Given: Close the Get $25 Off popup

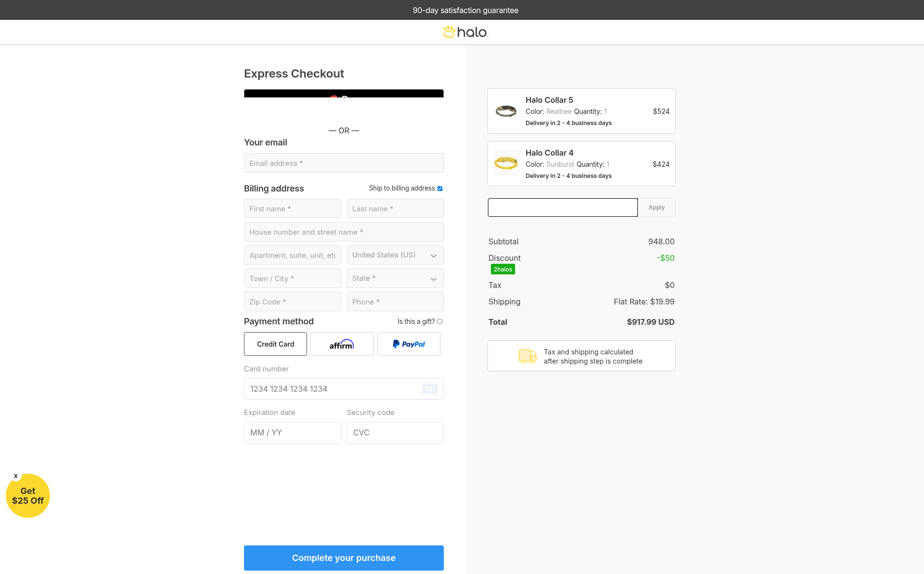Looking at the screenshot, I should point(16,476).
